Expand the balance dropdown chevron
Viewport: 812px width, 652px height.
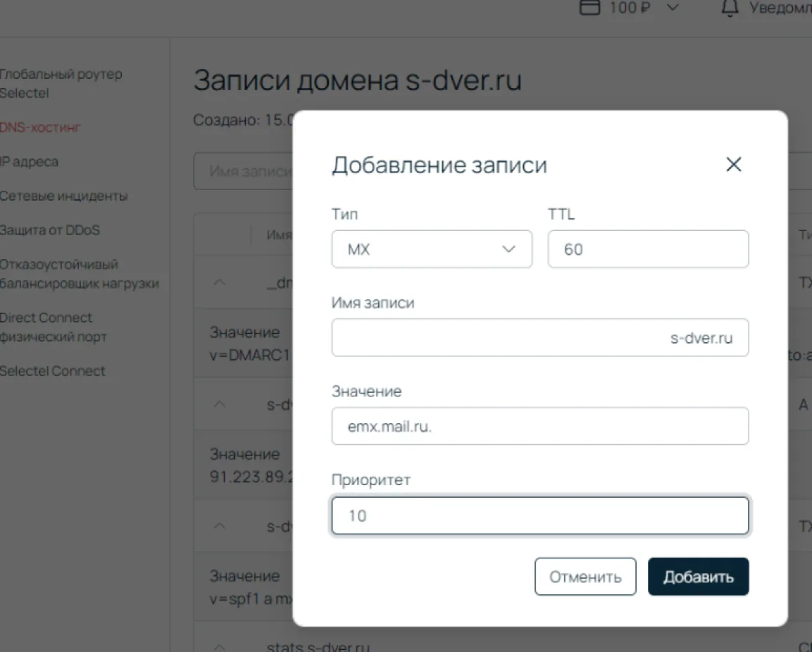tap(672, 7)
